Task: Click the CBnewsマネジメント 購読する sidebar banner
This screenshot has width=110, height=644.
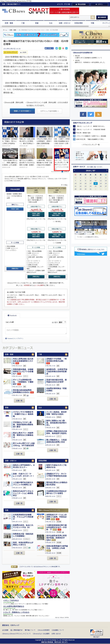Action: pos(91,38)
